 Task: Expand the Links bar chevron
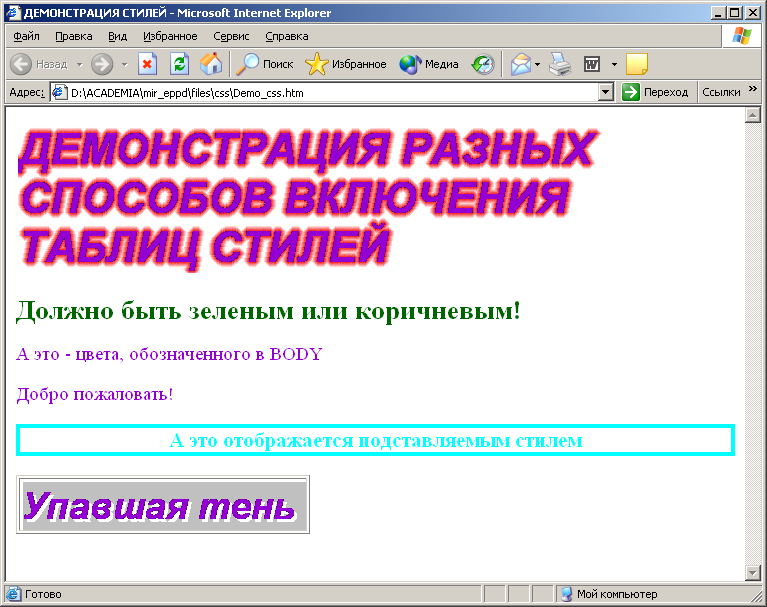[753, 89]
